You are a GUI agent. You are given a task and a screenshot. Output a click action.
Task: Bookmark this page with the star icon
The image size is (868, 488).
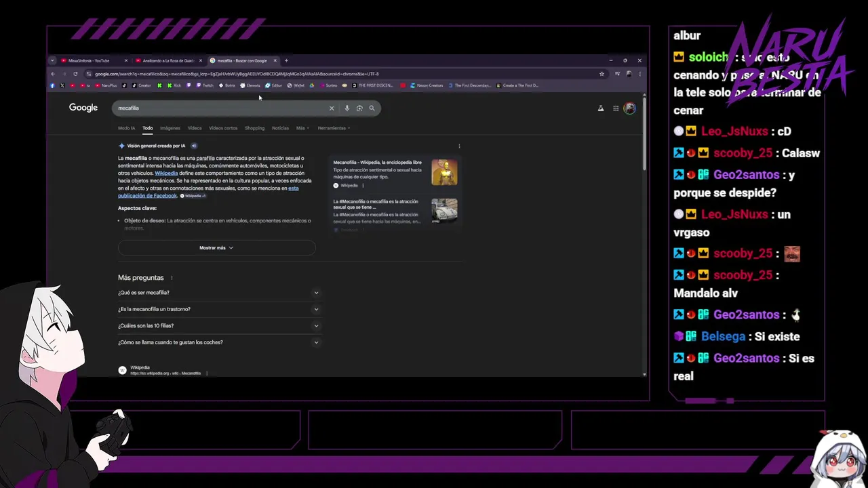pyautogui.click(x=601, y=73)
